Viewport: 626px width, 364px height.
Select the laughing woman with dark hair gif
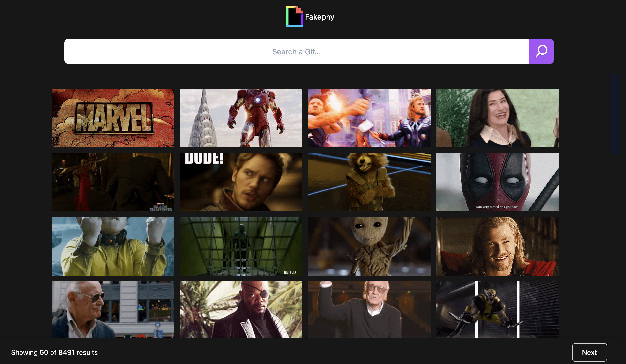coord(497,118)
